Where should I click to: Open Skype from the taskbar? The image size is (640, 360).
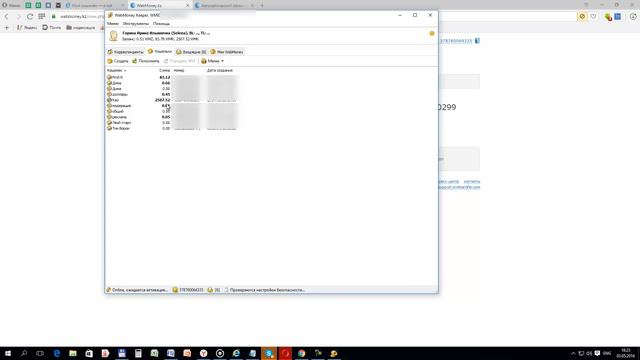tap(269, 353)
